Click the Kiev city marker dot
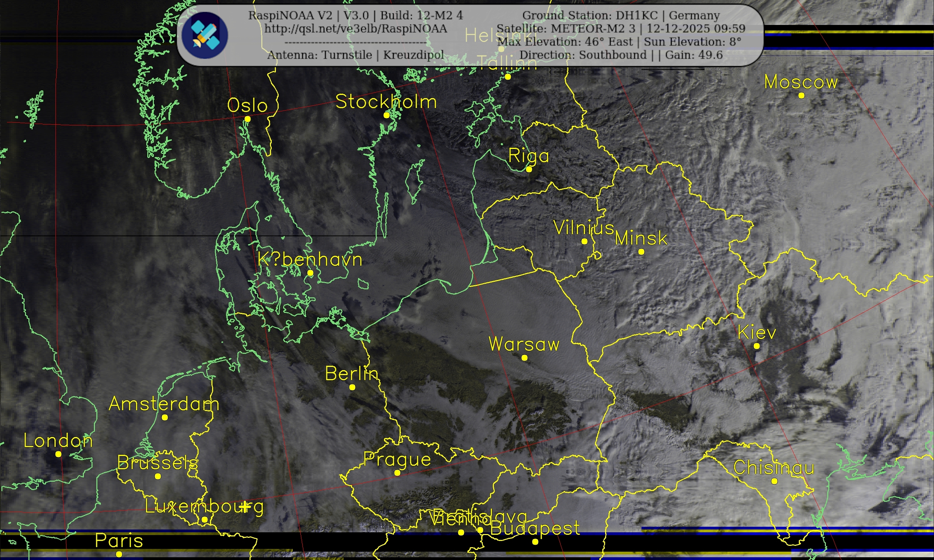Screen dimensions: 934x560 757,346
